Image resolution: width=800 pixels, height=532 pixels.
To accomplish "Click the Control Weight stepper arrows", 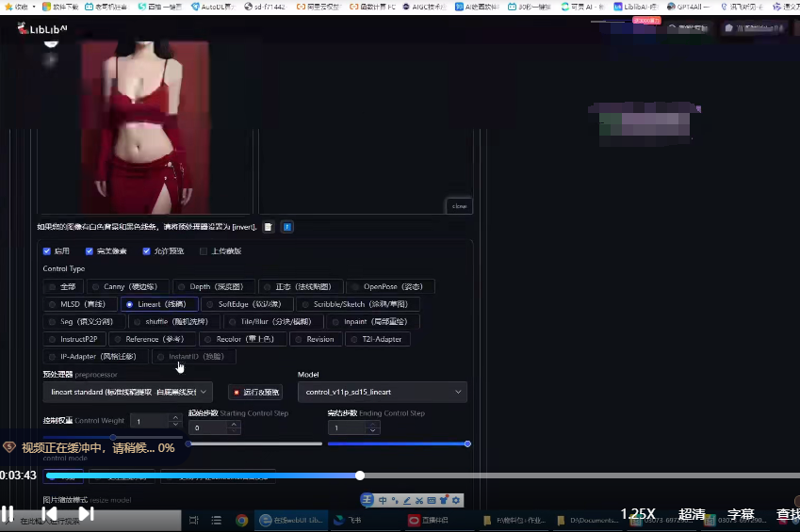I will pyautogui.click(x=175, y=421).
